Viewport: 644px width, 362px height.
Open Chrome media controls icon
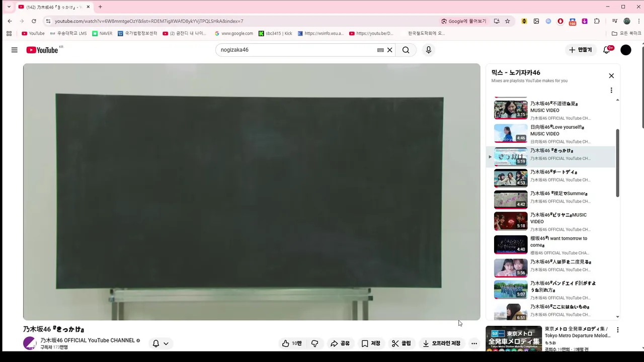(x=615, y=21)
